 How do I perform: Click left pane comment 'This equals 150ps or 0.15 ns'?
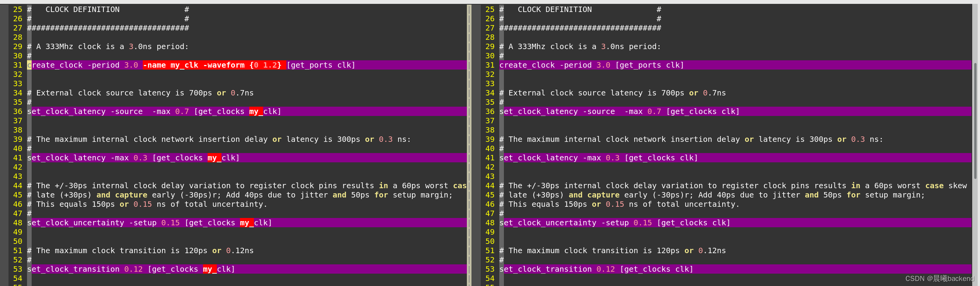point(101,204)
